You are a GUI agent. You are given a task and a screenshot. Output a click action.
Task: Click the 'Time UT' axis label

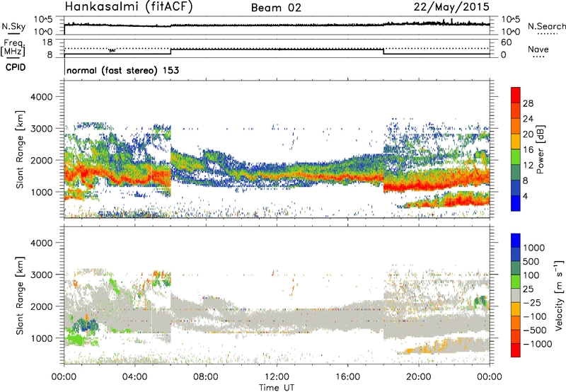[x=277, y=388]
